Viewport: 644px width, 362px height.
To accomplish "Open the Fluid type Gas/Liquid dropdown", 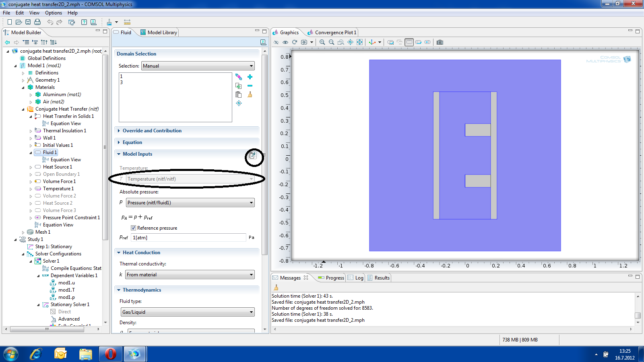I will (x=188, y=312).
